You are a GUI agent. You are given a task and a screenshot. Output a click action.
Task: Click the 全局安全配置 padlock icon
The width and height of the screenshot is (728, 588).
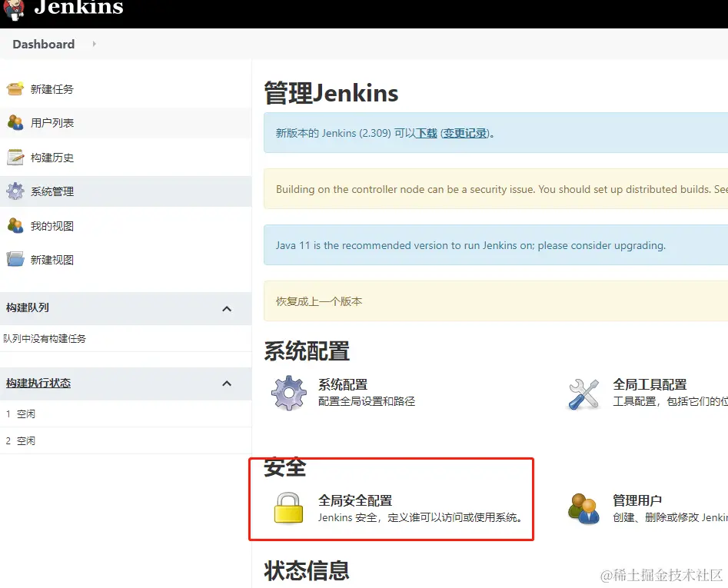(288, 508)
